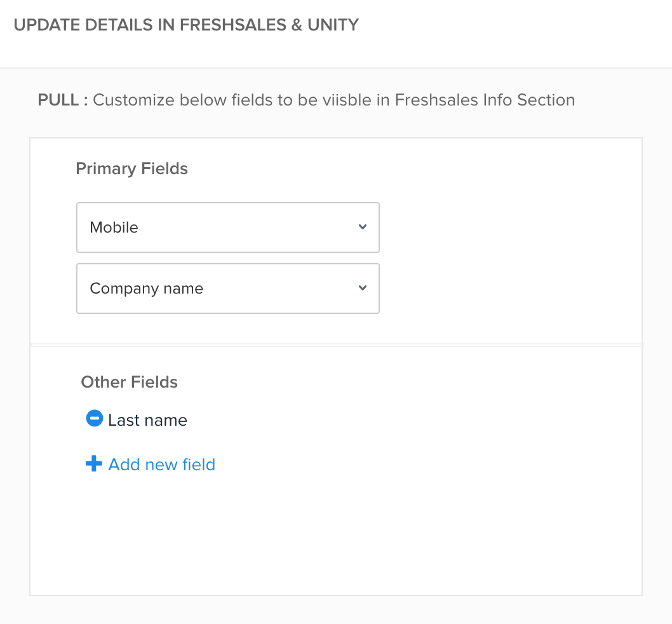Click the Company name dropdown chevron arrow
The width and height of the screenshot is (672, 624).
pyautogui.click(x=363, y=288)
